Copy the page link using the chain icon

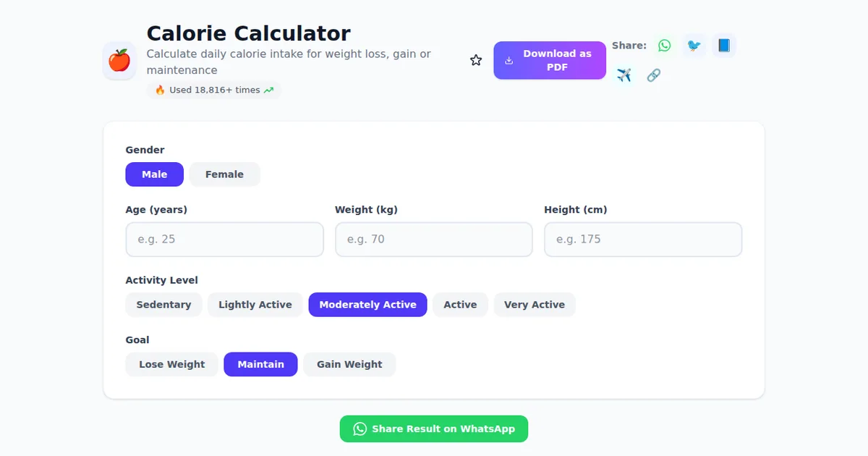(x=653, y=75)
